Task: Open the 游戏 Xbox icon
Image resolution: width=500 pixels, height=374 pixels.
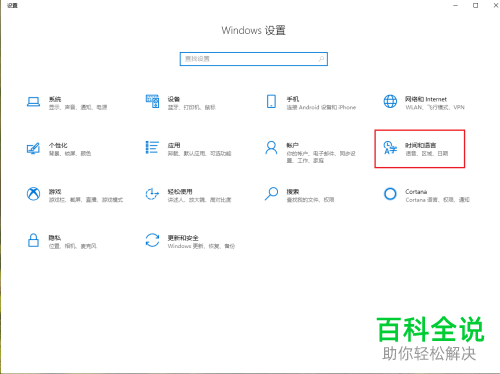Action: [x=33, y=194]
